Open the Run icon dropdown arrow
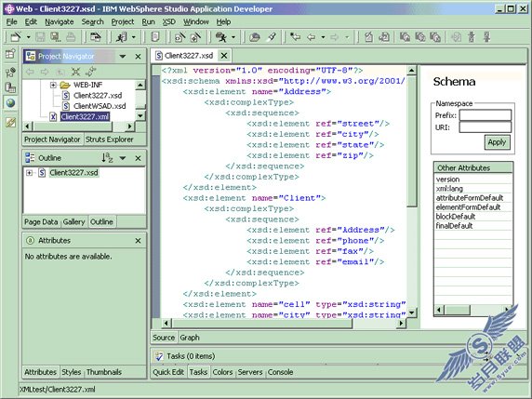This screenshot has width=532, height=399. [x=233, y=37]
